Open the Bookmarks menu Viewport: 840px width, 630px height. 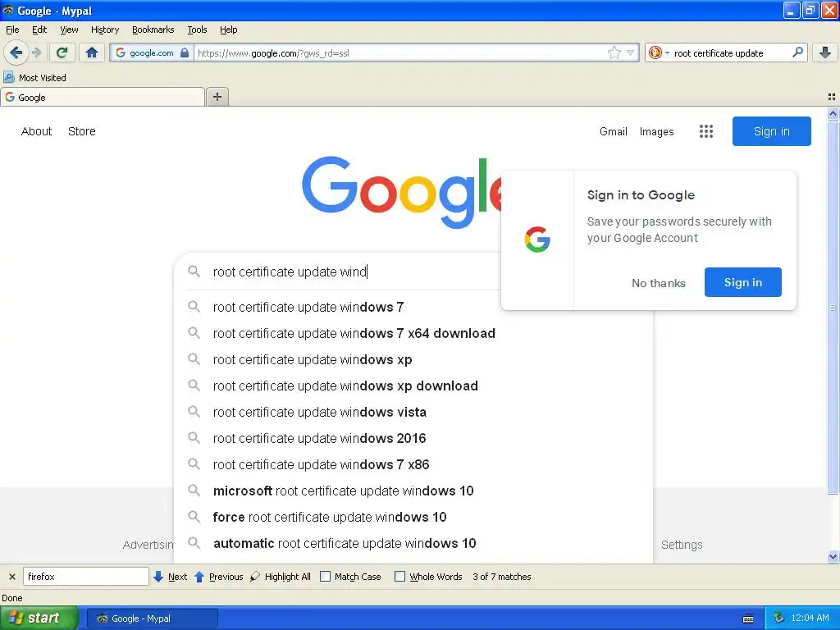tap(153, 30)
